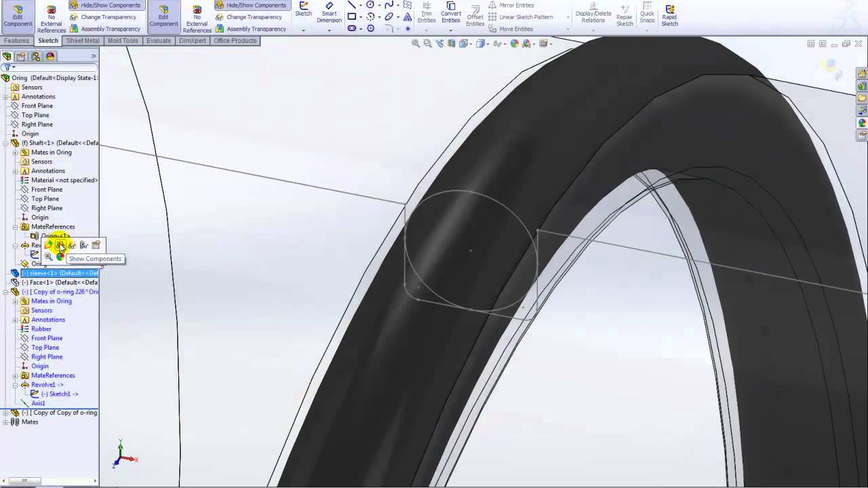Select Axis1 in feature tree
Screen dimensions: 868x488
click(38, 403)
